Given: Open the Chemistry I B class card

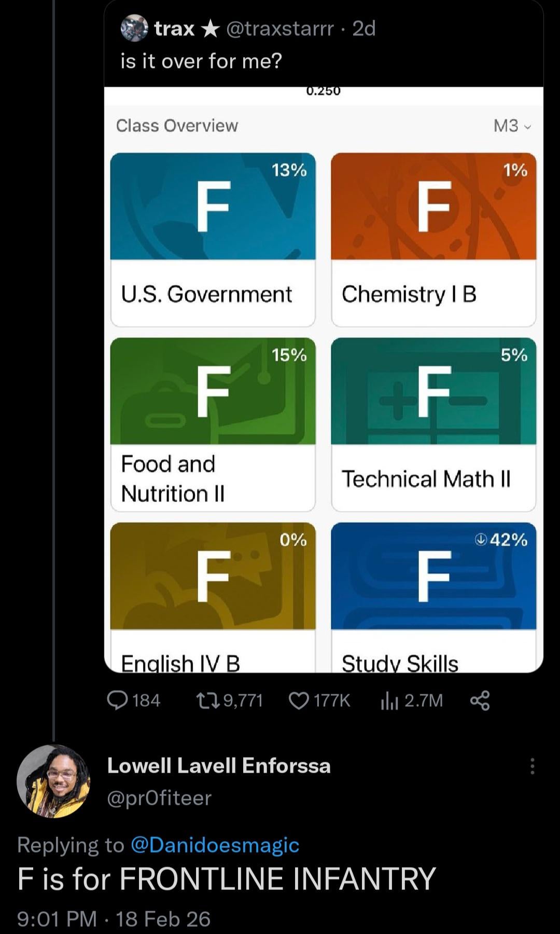Looking at the screenshot, I should (433, 240).
